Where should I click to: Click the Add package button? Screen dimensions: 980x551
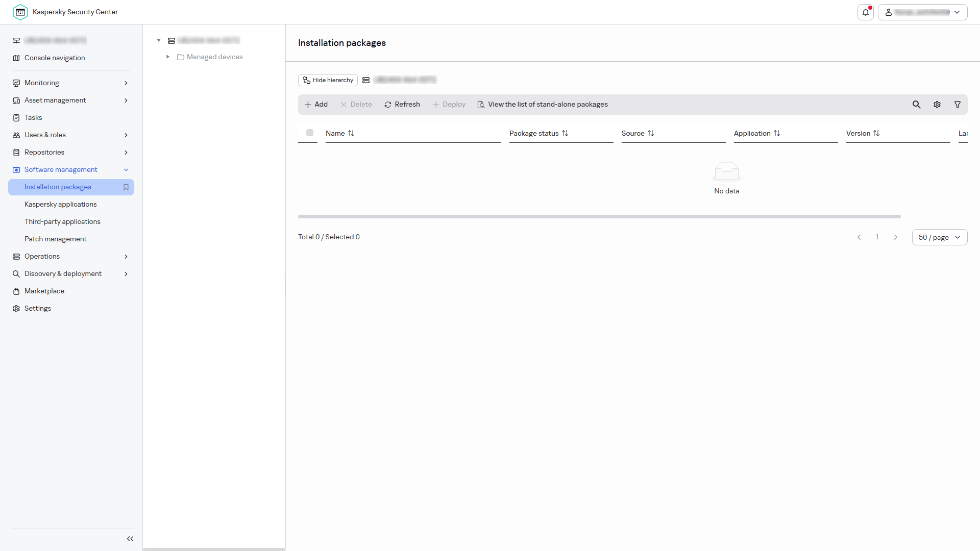(316, 105)
